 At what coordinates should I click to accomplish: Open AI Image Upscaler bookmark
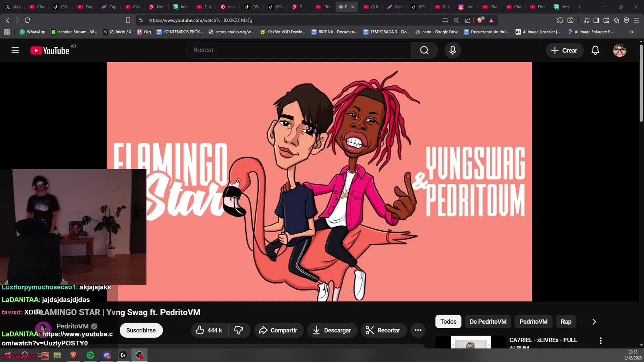[x=538, y=32]
